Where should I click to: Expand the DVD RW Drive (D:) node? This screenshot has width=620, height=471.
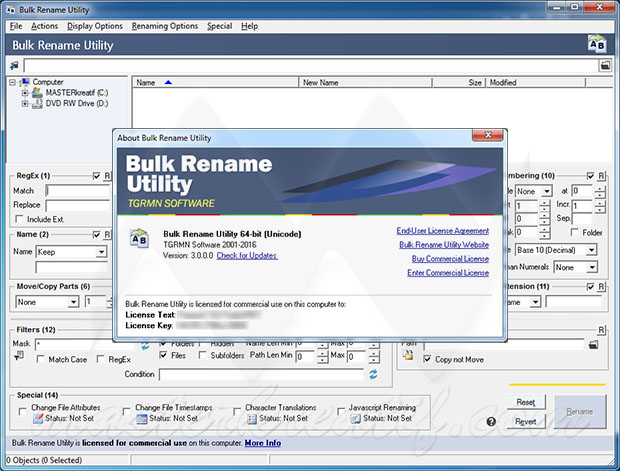25,104
